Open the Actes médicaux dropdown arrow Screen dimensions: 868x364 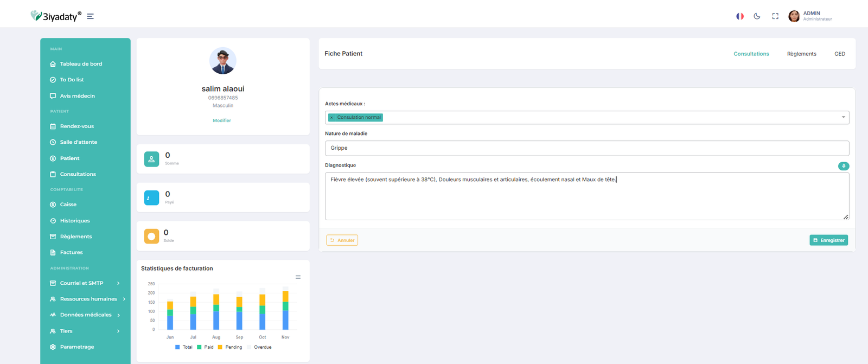tap(843, 117)
